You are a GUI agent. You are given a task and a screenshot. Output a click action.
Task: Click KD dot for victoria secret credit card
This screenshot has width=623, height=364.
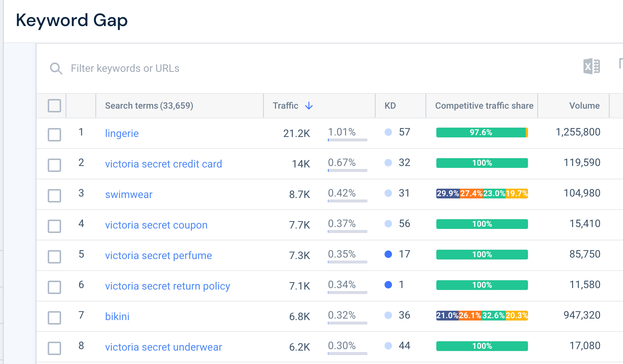[x=388, y=163]
